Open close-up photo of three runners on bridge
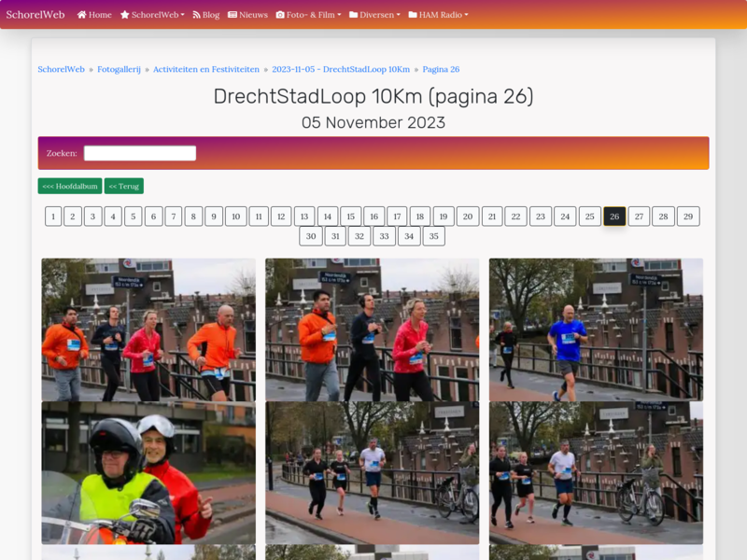Image resolution: width=747 pixels, height=560 pixels. (372, 329)
